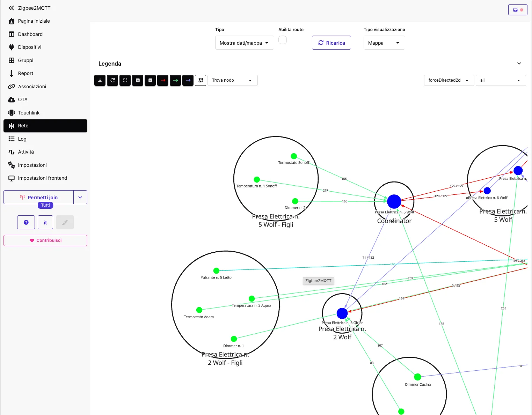Open the Trova nodo dropdown

pos(233,80)
